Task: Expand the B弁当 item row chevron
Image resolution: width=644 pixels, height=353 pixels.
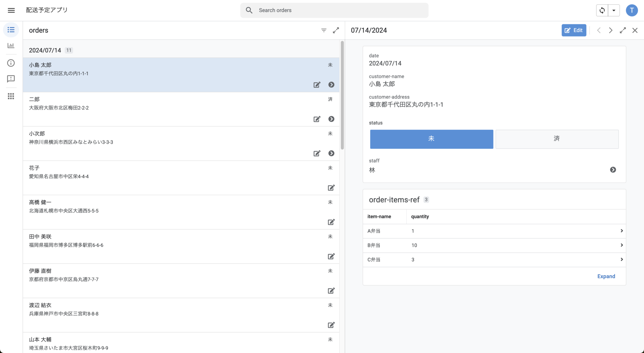Action: pyautogui.click(x=621, y=245)
